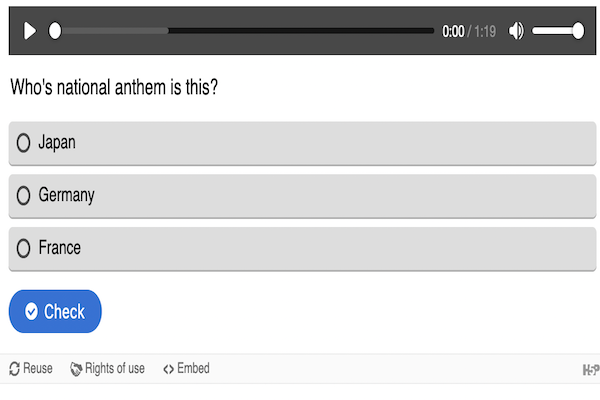The height and width of the screenshot is (400, 600).
Task: Mute audio with the speaker icon
Action: coord(516,31)
